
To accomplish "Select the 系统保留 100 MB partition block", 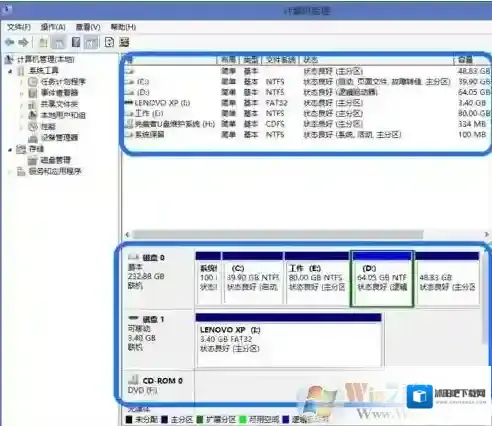I will (208, 278).
